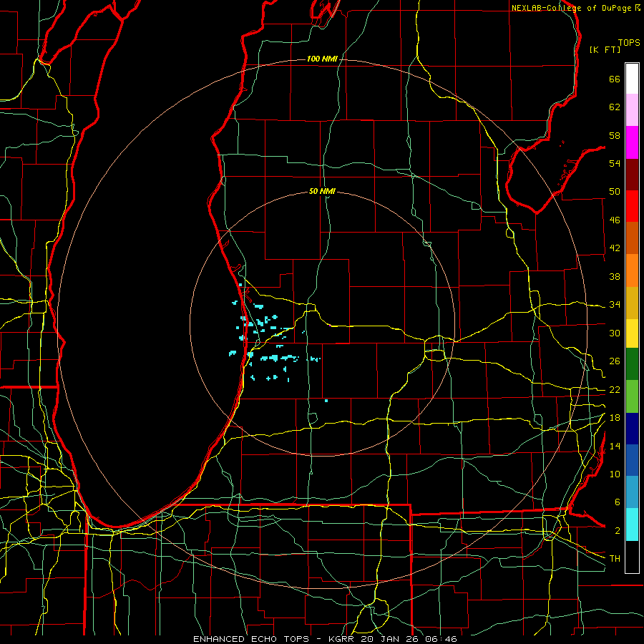Screen dimensions: 644x644
Task: Click the light green 26 K FT swatch
Action: 632,396
